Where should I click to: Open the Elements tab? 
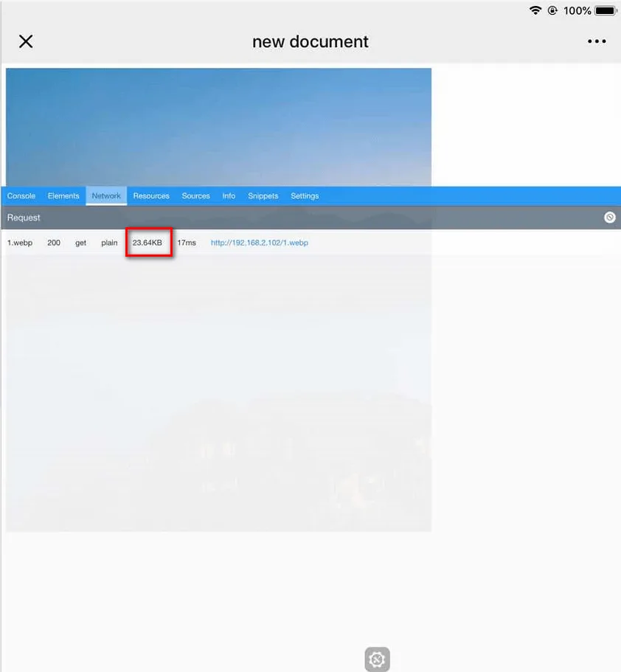click(63, 196)
